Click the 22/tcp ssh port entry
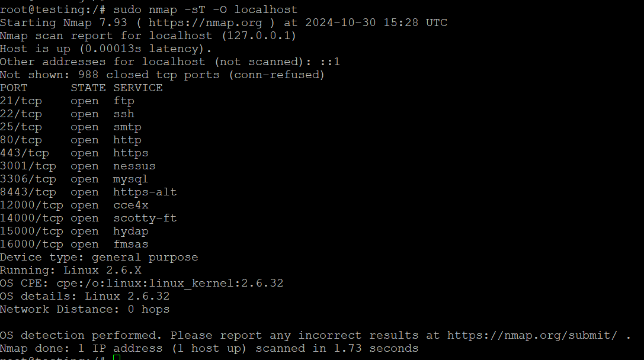Viewport: 644px width, 360px height. [68, 114]
